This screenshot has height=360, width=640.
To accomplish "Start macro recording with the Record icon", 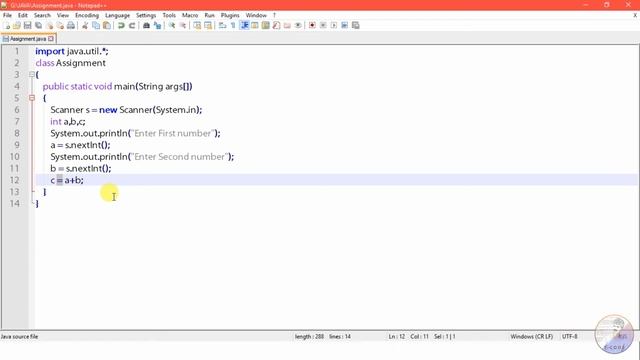I will [x=312, y=25].
